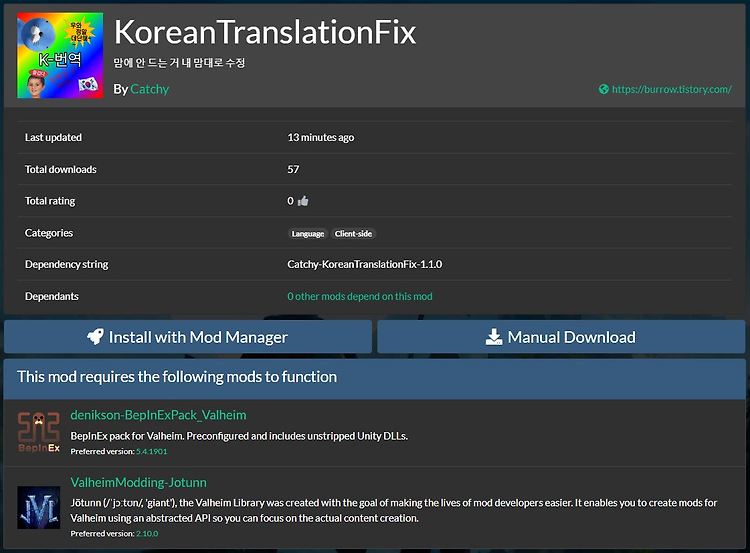Click the rocket icon on install button
Screen dimensions: 750x553
point(95,337)
